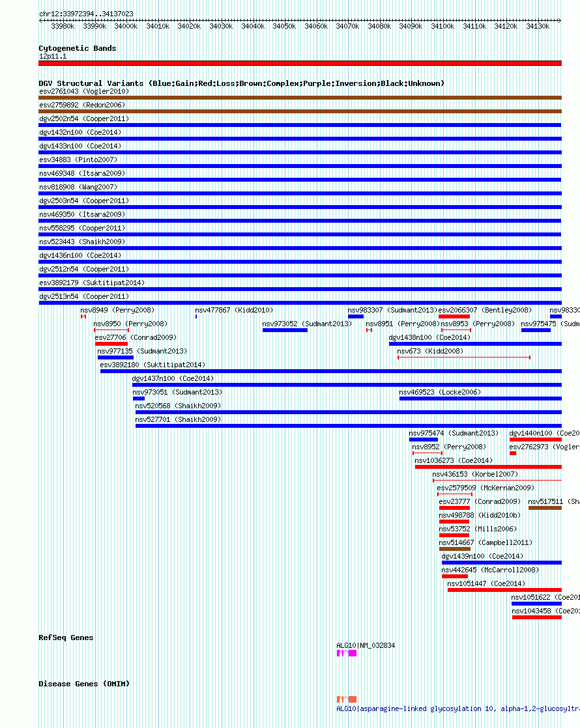This screenshot has height=728, width=580.
Task: Select the blue nsv975475 bar
Action: tap(536, 330)
